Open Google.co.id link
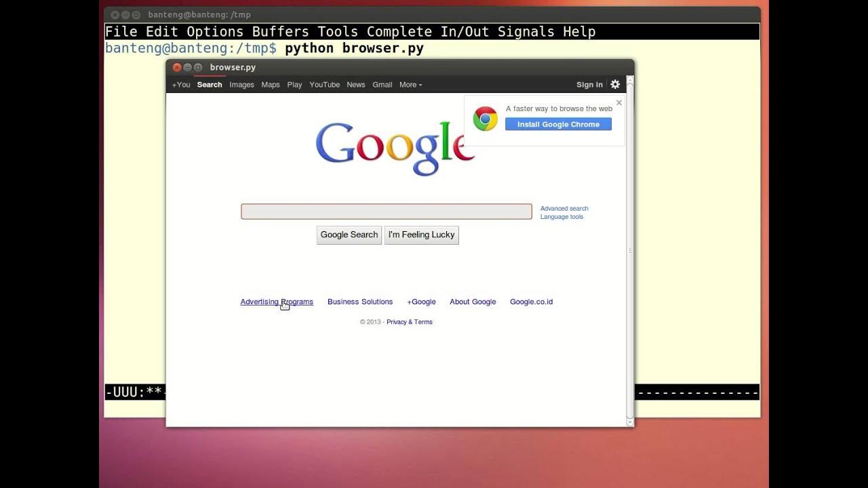The image size is (868, 488). pos(531,302)
